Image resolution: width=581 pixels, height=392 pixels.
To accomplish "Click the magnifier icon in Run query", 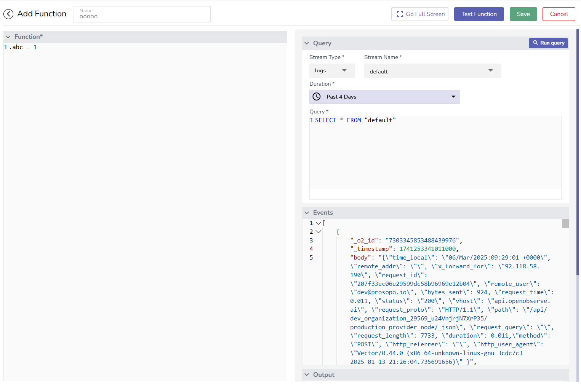I will [x=535, y=43].
